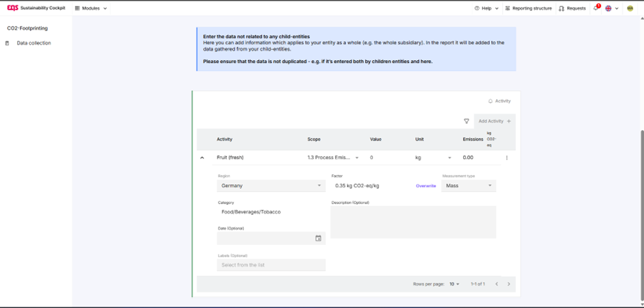Open the Help menu

pyautogui.click(x=486, y=8)
